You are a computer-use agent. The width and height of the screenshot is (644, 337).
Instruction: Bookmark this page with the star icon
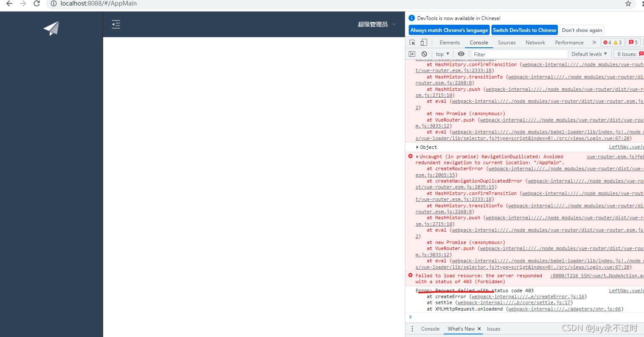(x=628, y=3)
